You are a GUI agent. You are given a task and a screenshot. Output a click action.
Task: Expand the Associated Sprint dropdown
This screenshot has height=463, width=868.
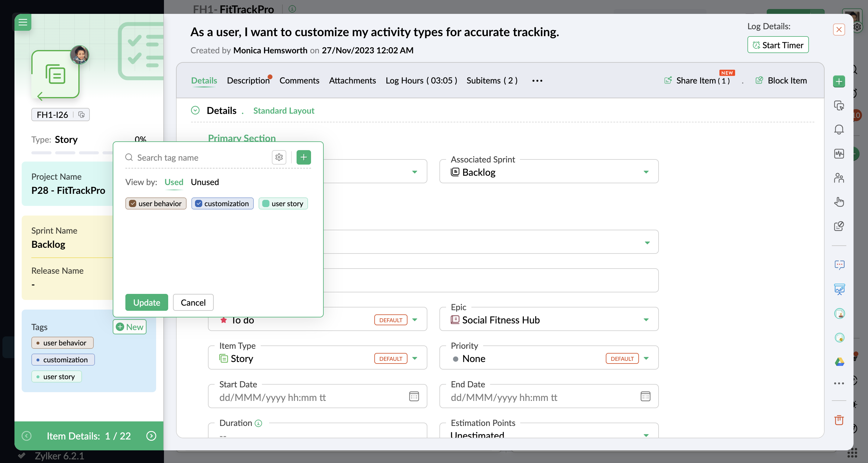[x=646, y=172]
